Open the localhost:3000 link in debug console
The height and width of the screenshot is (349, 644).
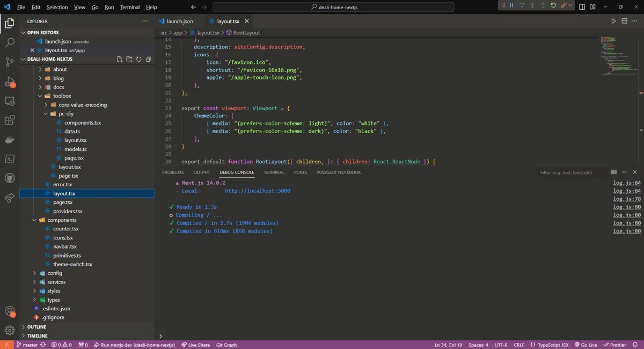pos(258,191)
